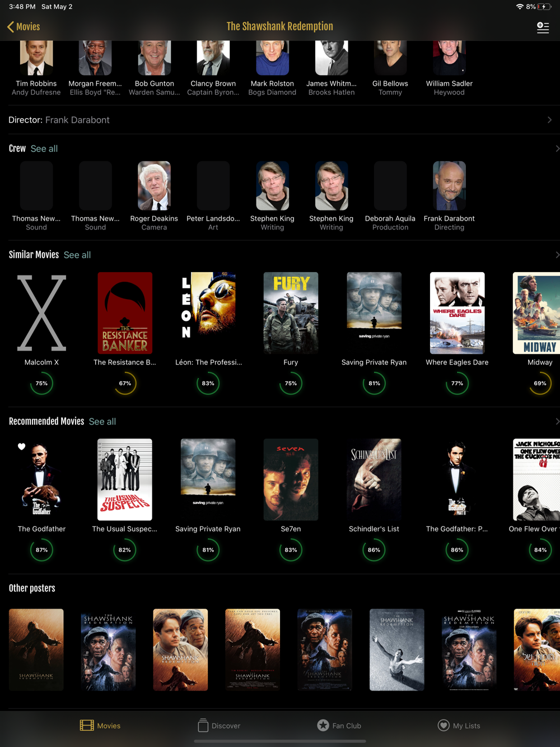The width and height of the screenshot is (560, 747).
Task: Expand the Director Frank Darabont row
Action: point(280,120)
